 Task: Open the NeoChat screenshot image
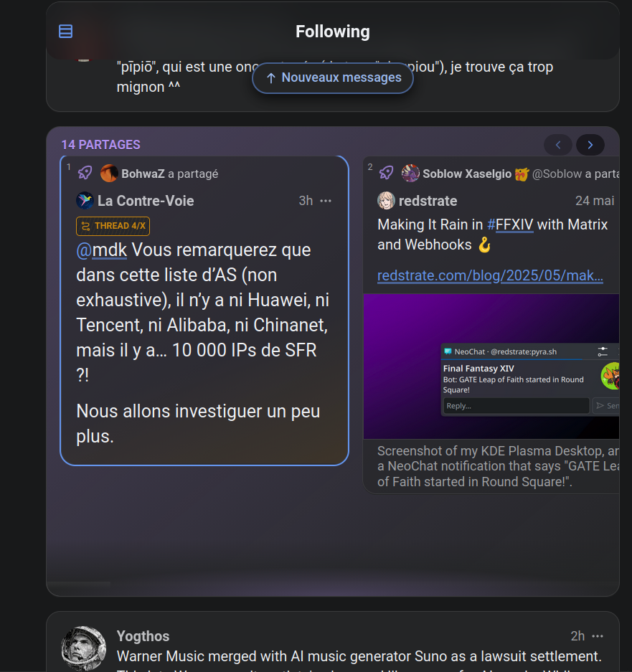click(491, 366)
